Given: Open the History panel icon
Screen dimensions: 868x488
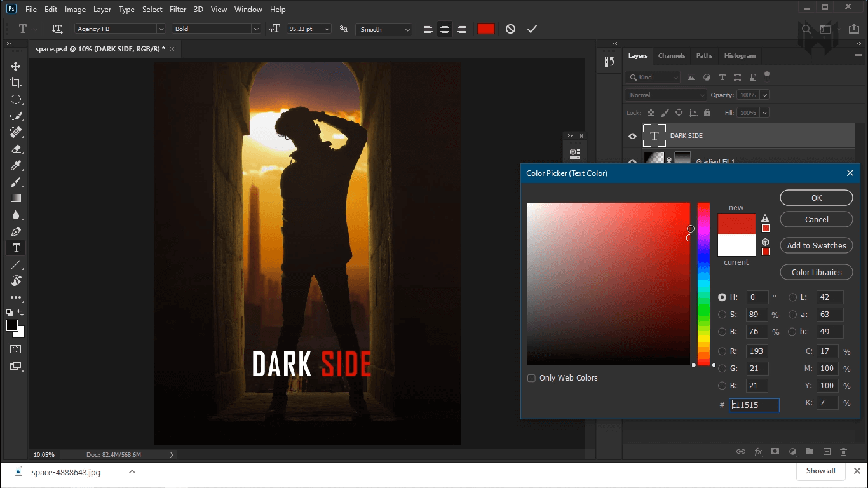Looking at the screenshot, I should 609,62.
